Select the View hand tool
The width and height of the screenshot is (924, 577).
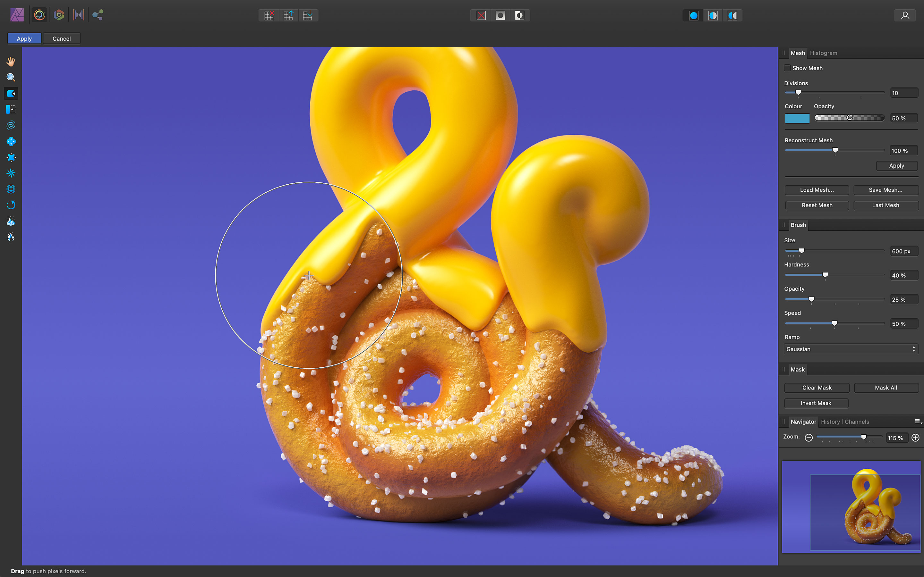click(11, 61)
